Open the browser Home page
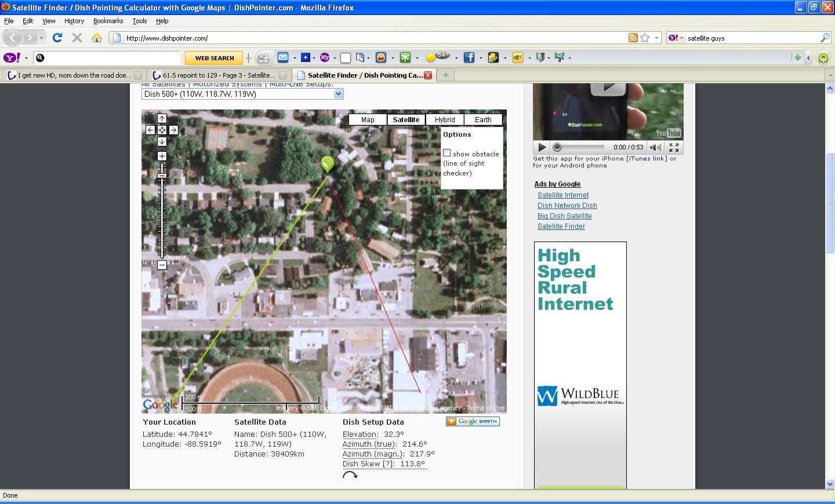The height and width of the screenshot is (504, 835). (97, 38)
